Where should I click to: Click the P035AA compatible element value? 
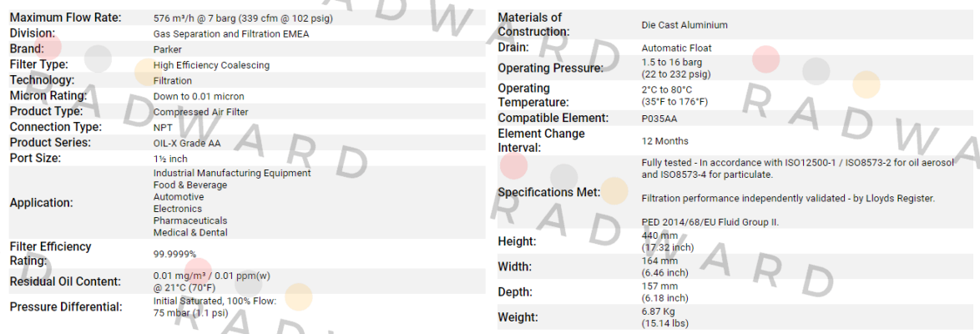[659, 119]
